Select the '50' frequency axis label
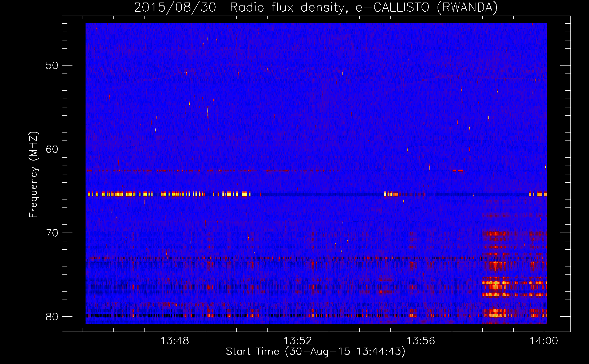 click(52, 66)
